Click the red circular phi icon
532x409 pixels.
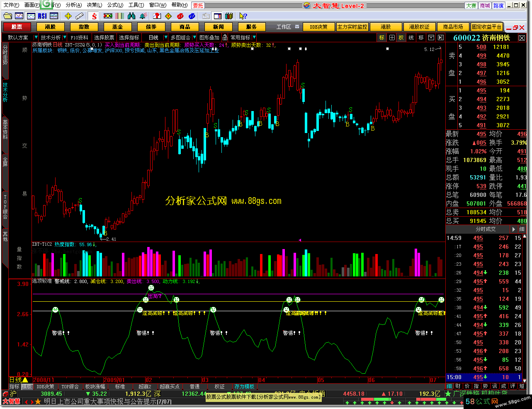pyautogui.click(x=180, y=16)
